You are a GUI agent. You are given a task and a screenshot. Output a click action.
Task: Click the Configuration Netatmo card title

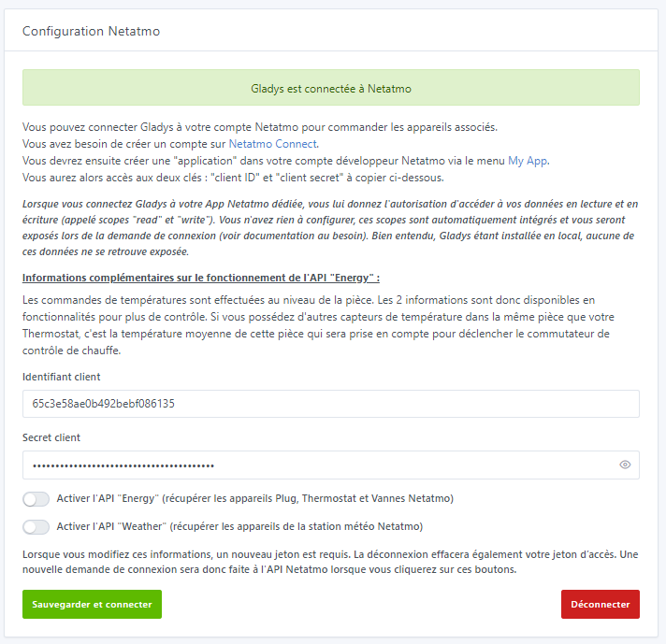[91, 32]
